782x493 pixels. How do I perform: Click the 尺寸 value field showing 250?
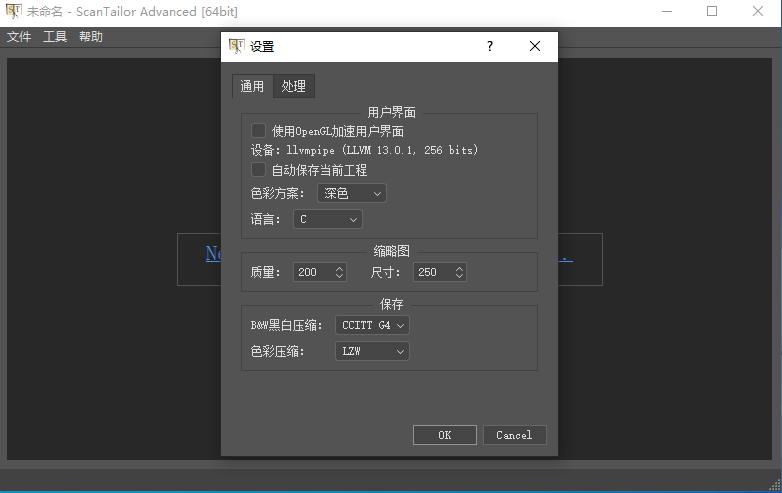click(433, 272)
